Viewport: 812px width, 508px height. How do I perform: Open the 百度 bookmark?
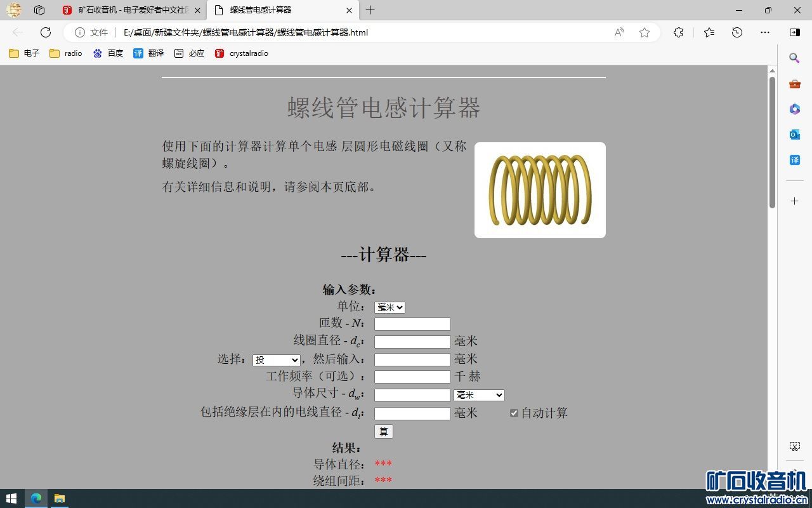[108, 53]
